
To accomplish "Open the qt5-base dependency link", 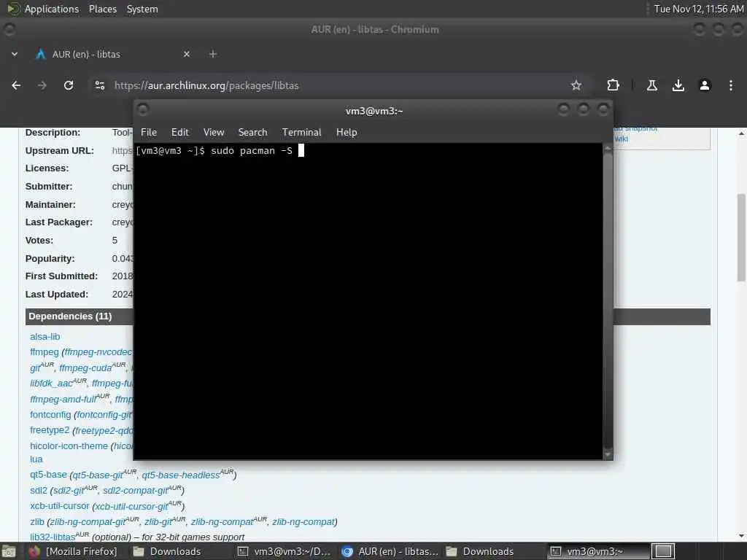I will [48, 475].
